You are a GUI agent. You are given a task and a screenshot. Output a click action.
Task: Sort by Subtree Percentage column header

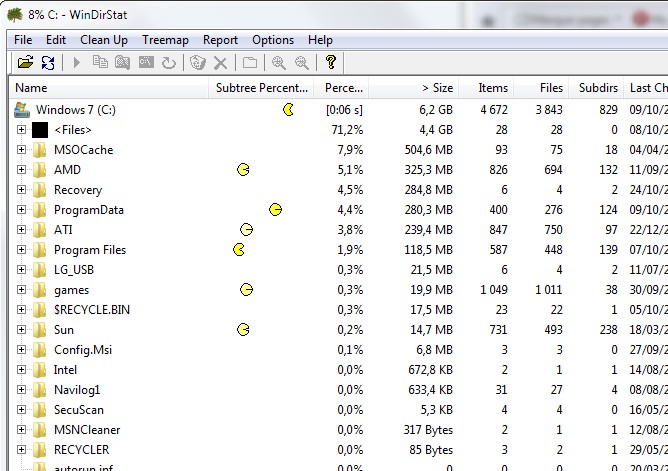(x=261, y=88)
